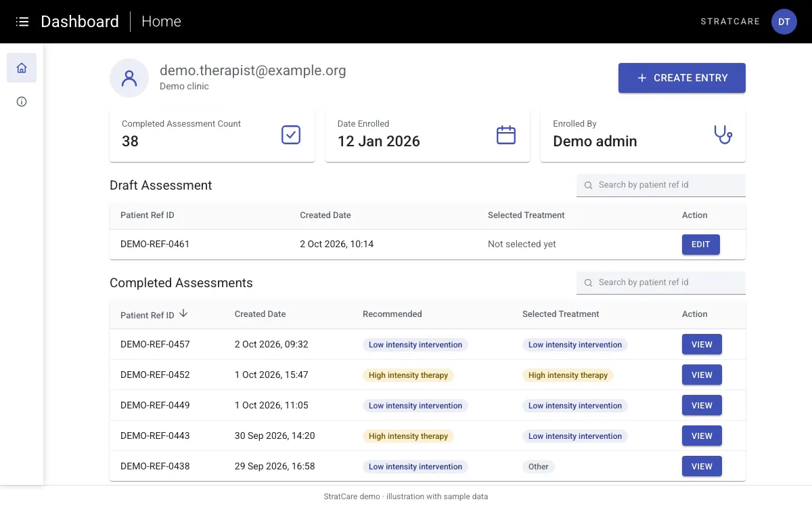
Task: Click Created Date header in Draft Assessment
Action: click(325, 215)
